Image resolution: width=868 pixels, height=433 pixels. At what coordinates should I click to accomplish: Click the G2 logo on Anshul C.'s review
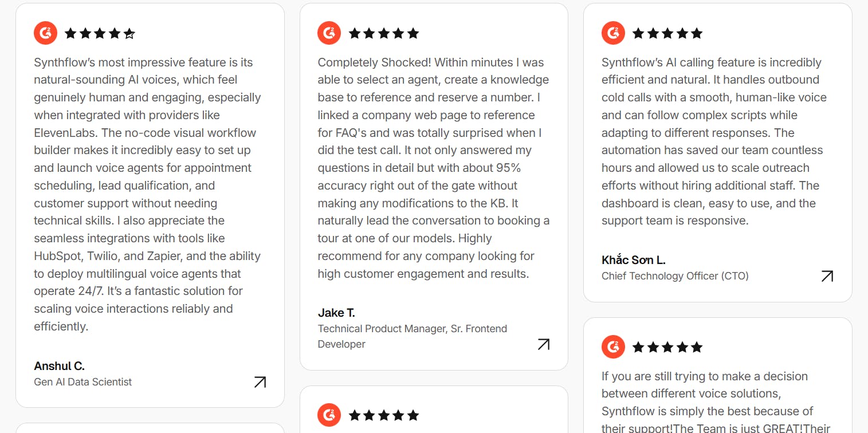45,33
